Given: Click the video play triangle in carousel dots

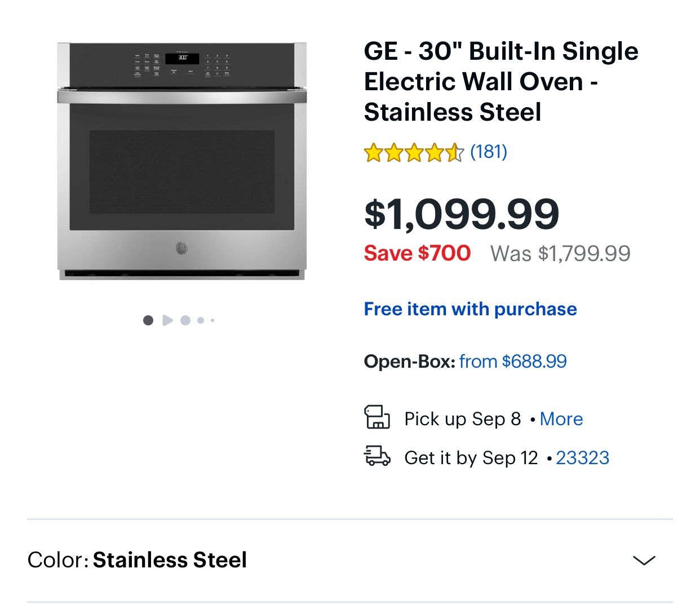Looking at the screenshot, I should (167, 320).
